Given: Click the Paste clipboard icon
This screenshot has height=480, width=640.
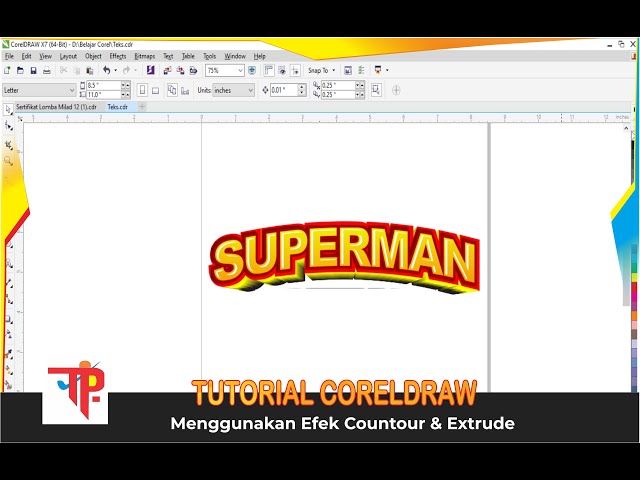Looking at the screenshot, I should [x=90, y=70].
